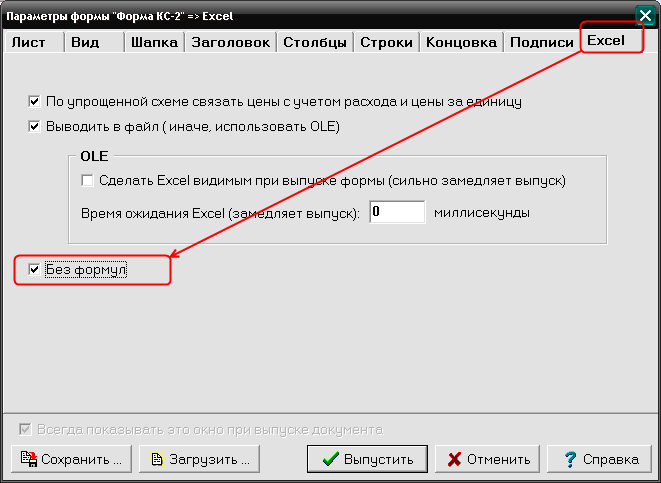Screen dimensions: 661x483
Task: Toggle the Без формул checkbox
Action: pyautogui.click(x=35, y=270)
